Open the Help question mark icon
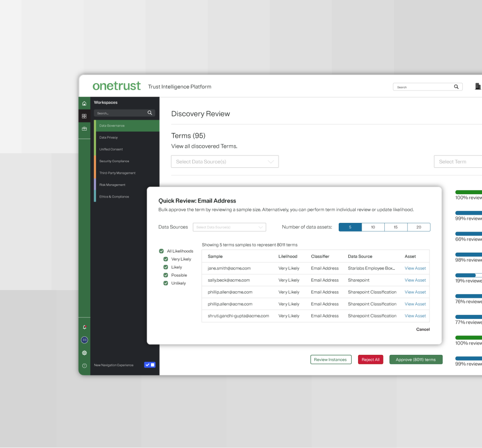 pyautogui.click(x=84, y=365)
